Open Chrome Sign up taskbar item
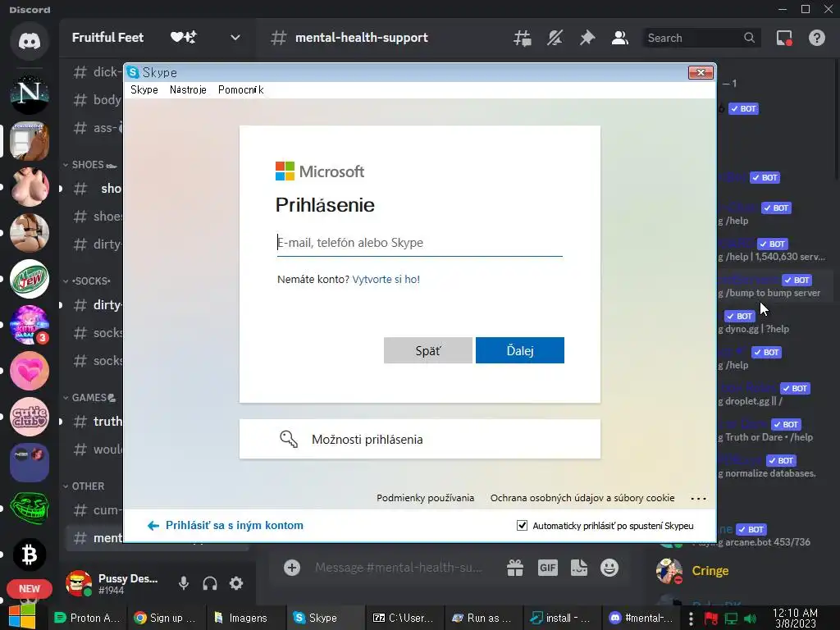Screen dimensions: 840x630 [x=166, y=618]
